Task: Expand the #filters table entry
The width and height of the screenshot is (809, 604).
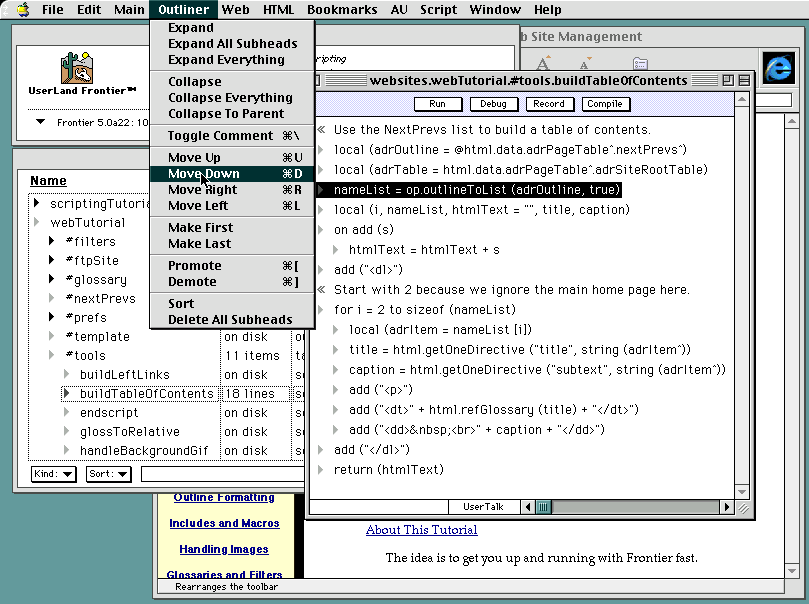Action: click(52, 242)
